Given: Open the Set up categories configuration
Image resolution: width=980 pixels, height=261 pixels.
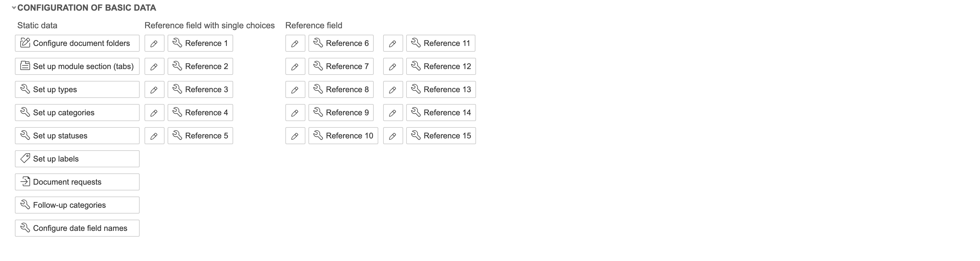Looking at the screenshot, I should click(77, 113).
